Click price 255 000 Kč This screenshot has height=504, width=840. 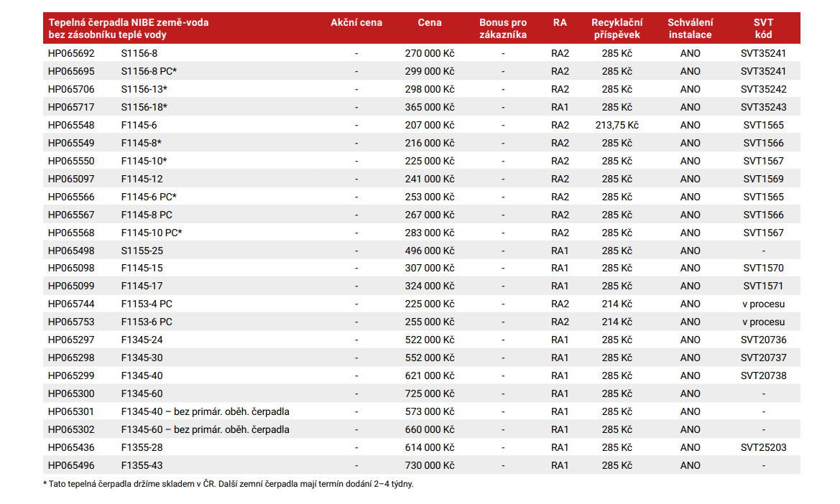[x=430, y=322]
